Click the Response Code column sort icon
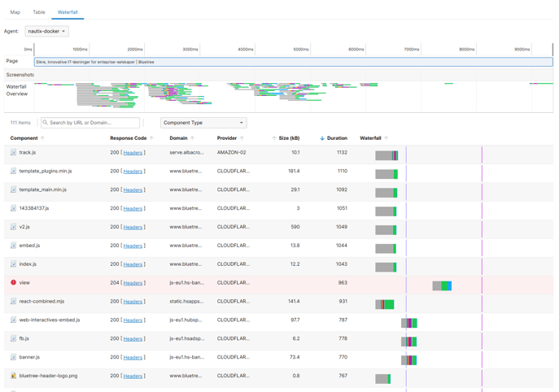 [x=151, y=138]
